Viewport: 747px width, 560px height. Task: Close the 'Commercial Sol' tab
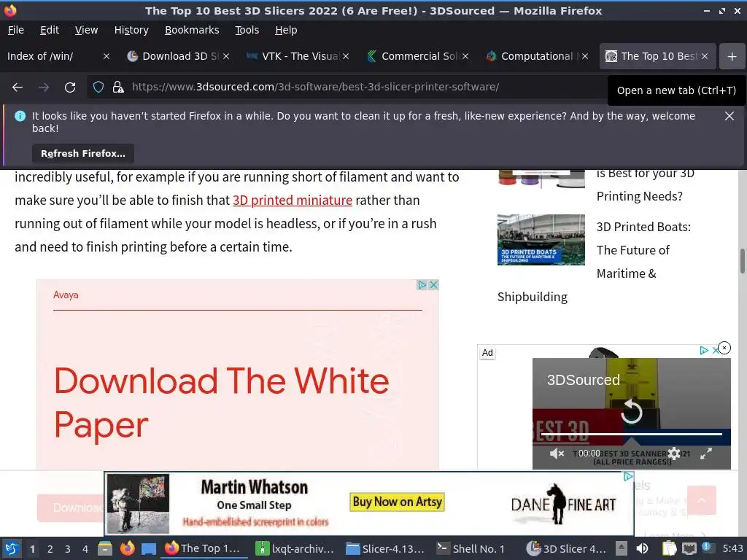click(465, 56)
